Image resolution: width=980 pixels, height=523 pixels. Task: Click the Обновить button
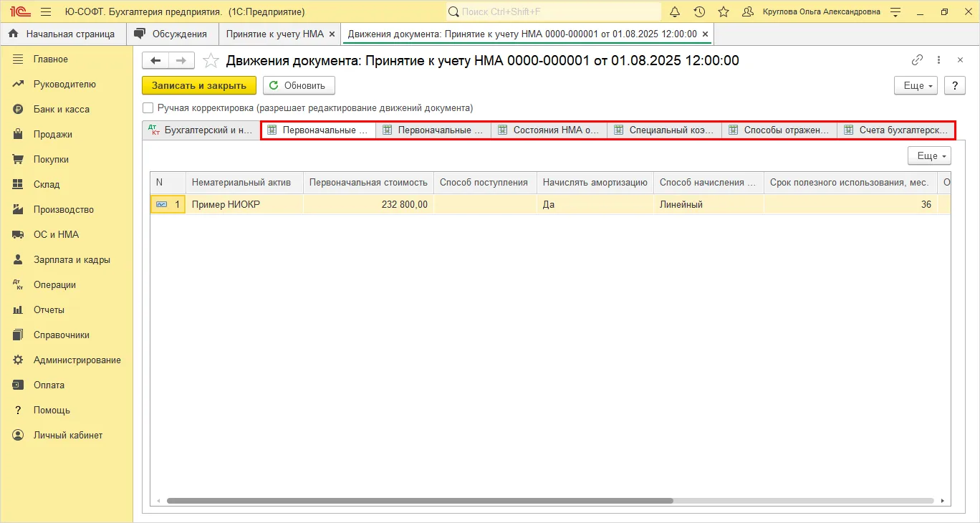[x=299, y=85]
